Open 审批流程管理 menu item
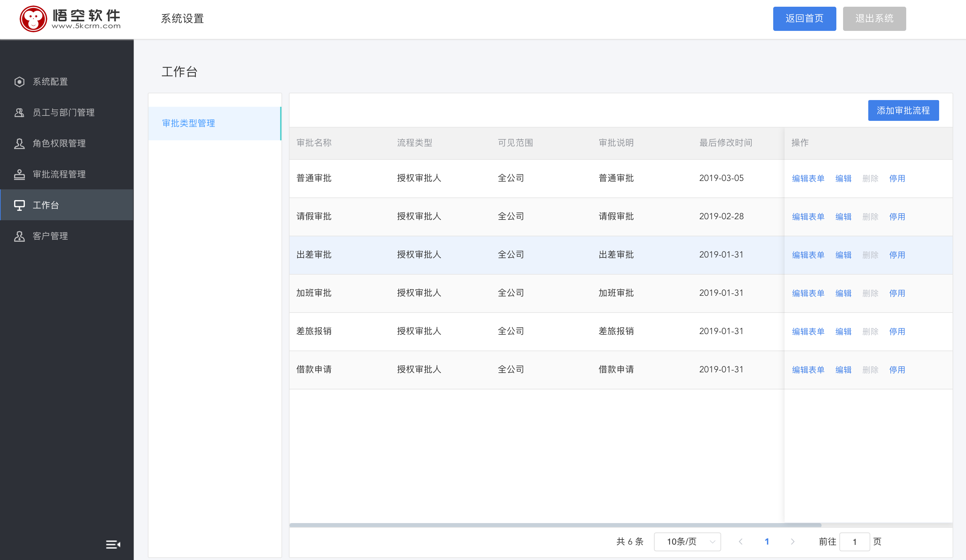 [67, 174]
